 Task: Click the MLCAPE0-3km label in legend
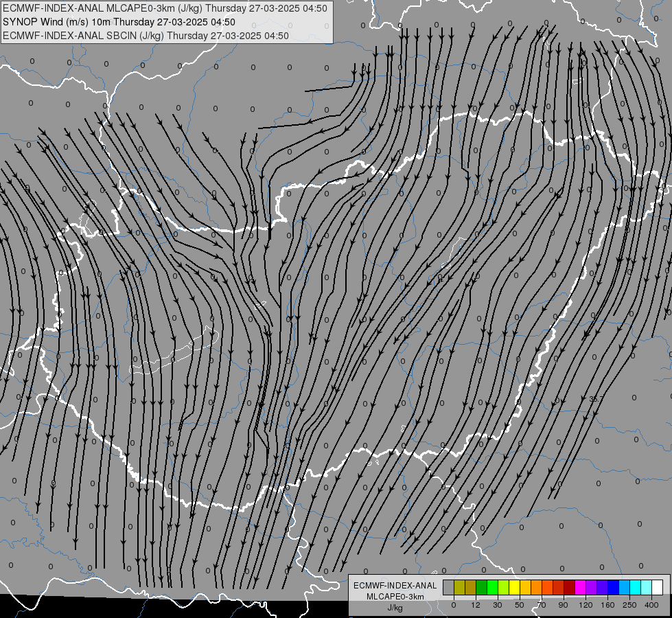coord(395,597)
